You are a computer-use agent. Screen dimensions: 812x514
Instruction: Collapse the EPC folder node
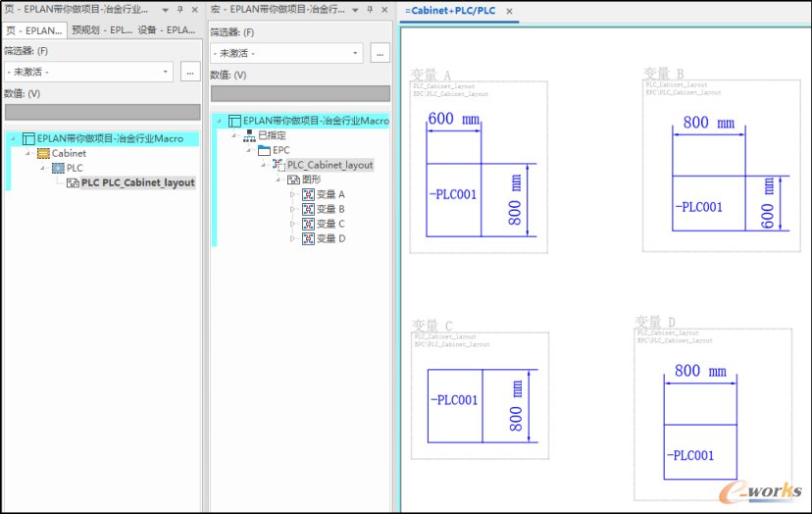click(x=248, y=150)
